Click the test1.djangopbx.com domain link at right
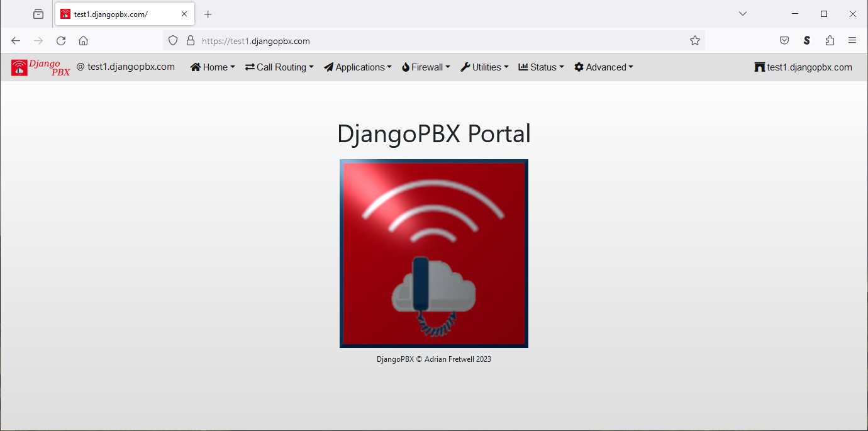This screenshot has width=868, height=431. pyautogui.click(x=803, y=67)
